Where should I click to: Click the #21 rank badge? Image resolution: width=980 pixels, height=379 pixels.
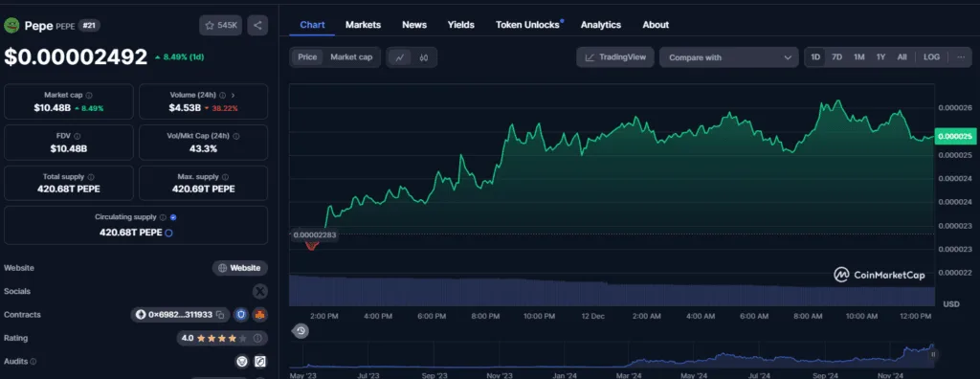click(x=89, y=26)
